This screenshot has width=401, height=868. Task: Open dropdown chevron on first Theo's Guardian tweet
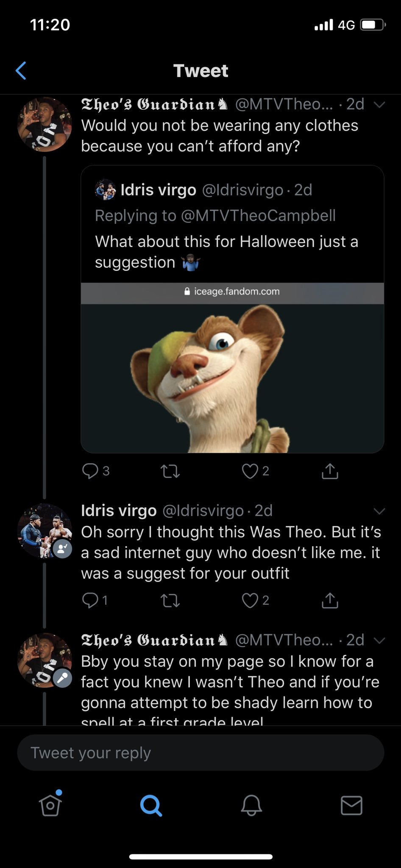379,104
